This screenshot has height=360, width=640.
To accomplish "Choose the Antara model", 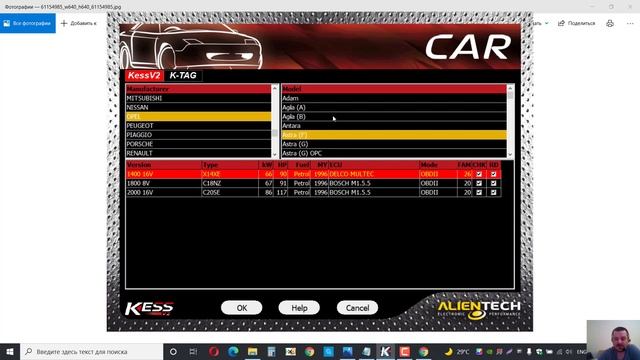I will point(394,126).
